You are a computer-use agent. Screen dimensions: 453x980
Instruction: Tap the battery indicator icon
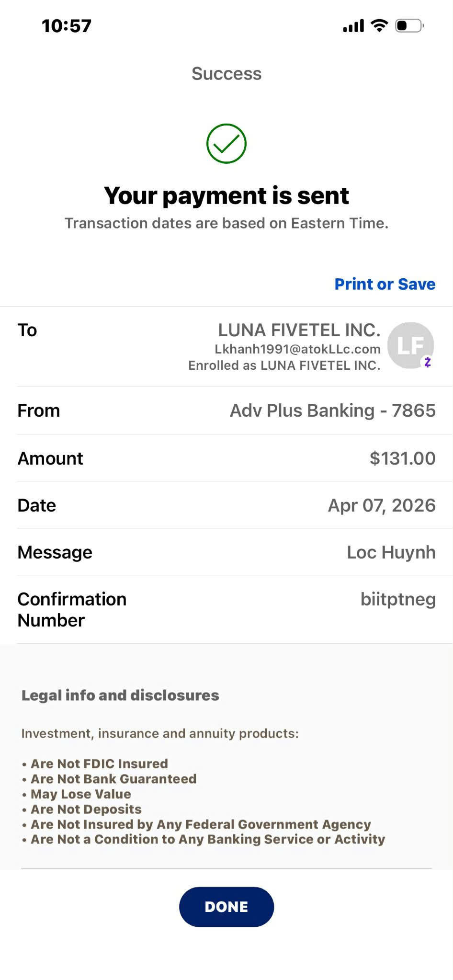coord(409,25)
